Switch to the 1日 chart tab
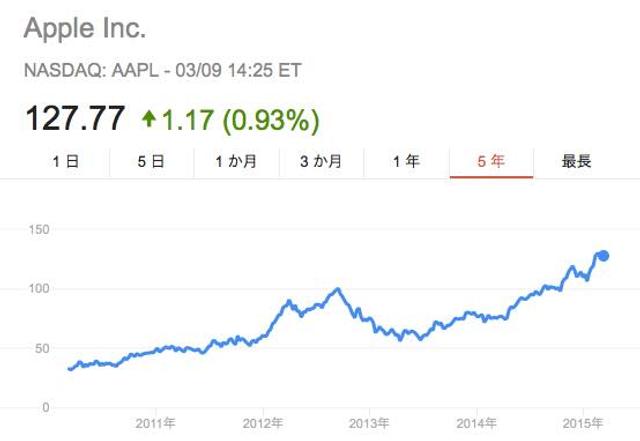 coord(65,162)
